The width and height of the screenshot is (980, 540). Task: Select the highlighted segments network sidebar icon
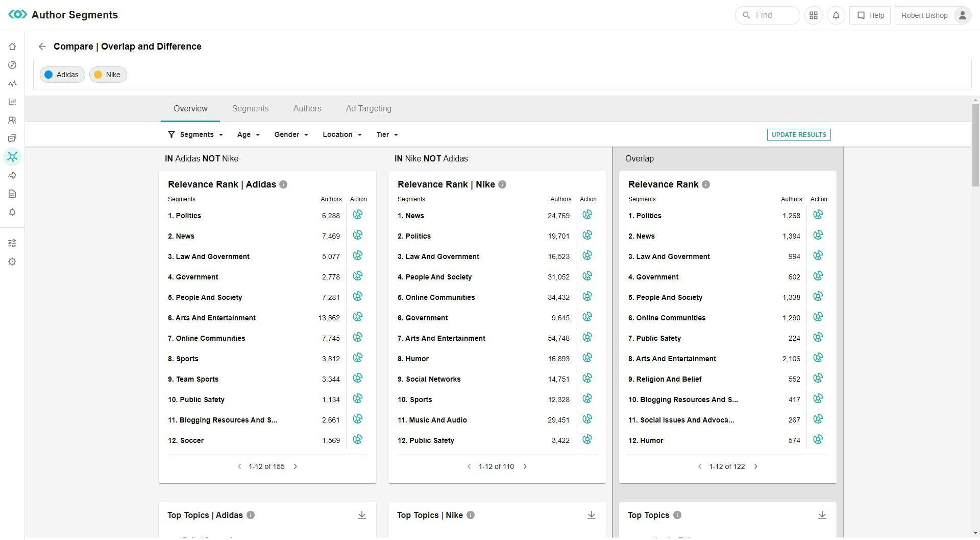[x=12, y=157]
